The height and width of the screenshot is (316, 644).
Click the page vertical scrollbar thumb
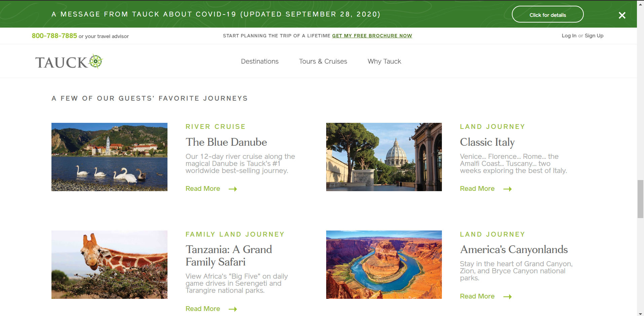point(640,199)
